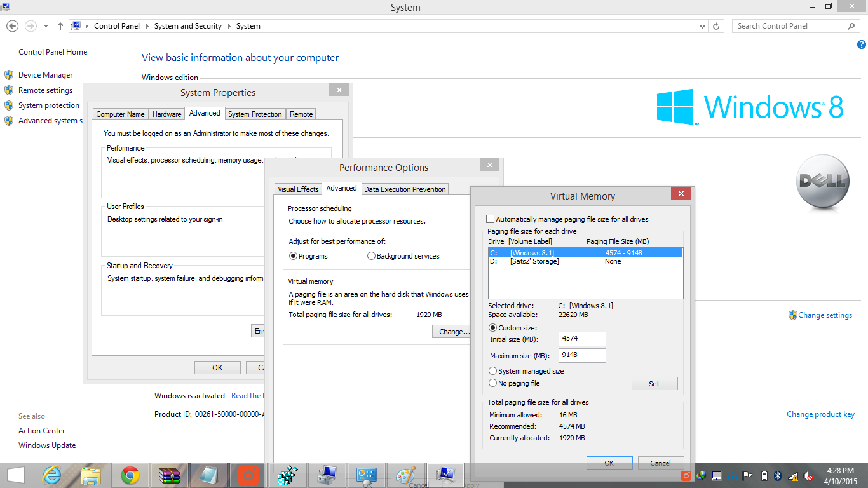This screenshot has width=868, height=488.
Task: Open the Data Execution Prevention tab
Action: (405, 189)
